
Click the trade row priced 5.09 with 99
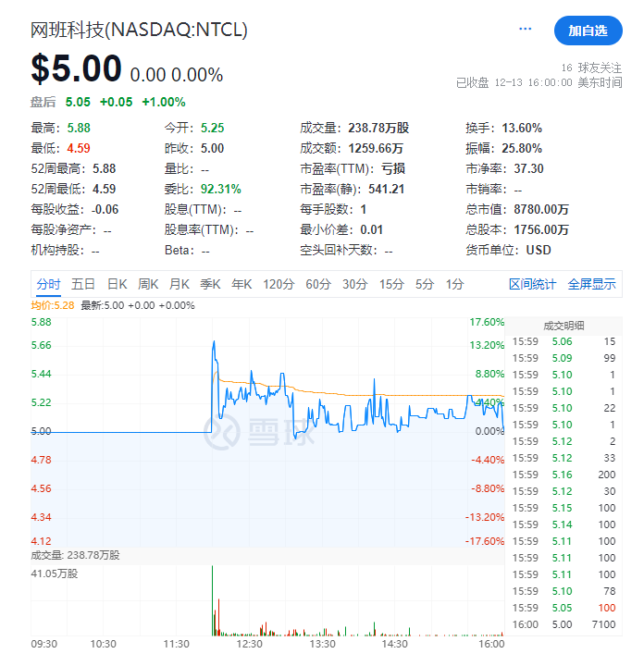coord(563,358)
